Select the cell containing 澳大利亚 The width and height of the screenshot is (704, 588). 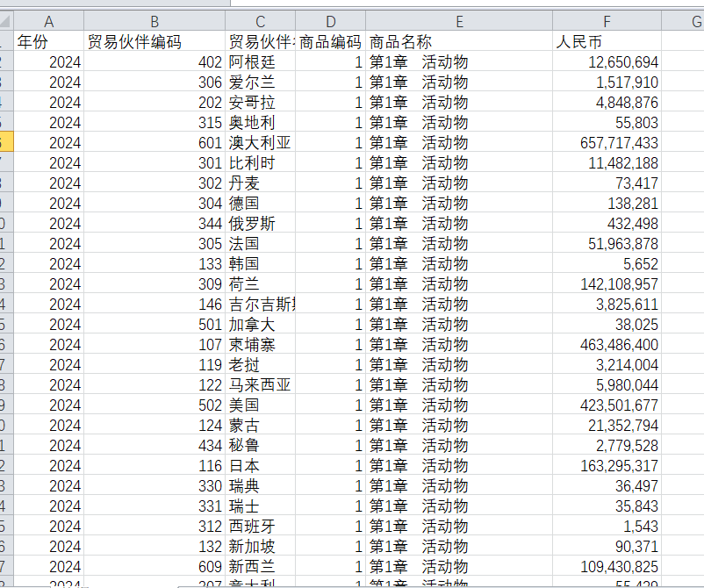click(x=260, y=142)
